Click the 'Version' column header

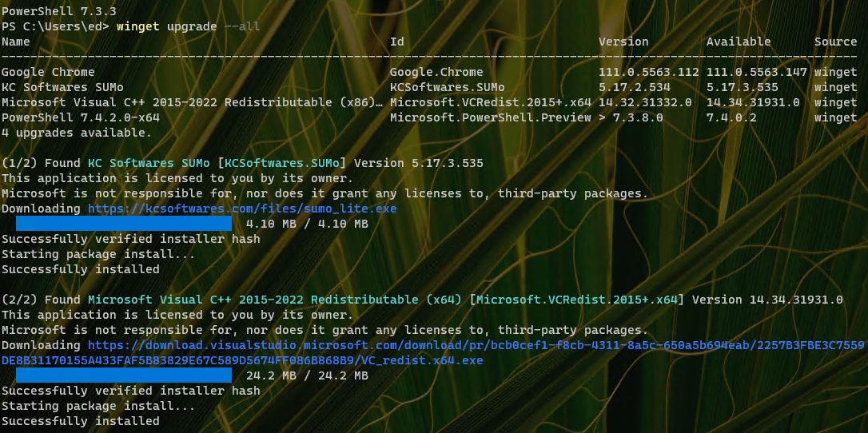coord(623,42)
